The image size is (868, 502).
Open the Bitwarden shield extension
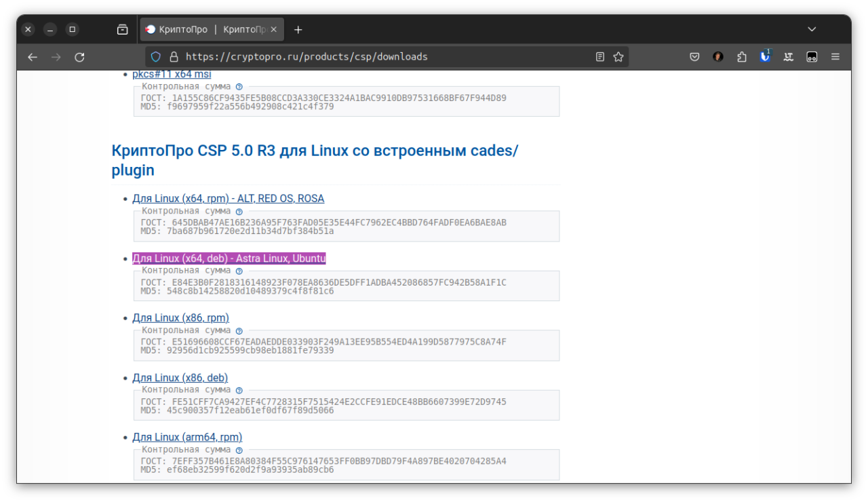[x=765, y=56]
